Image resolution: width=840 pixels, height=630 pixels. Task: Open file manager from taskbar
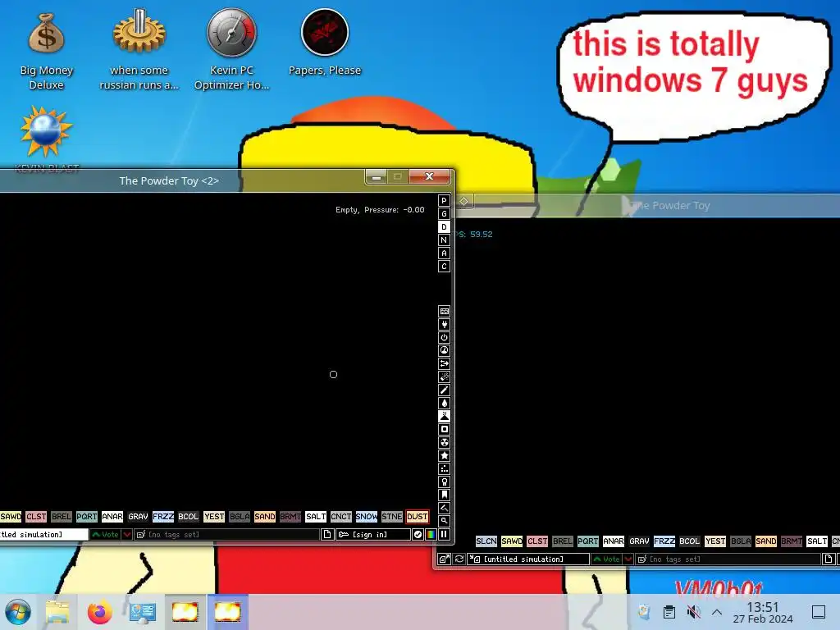click(x=57, y=612)
